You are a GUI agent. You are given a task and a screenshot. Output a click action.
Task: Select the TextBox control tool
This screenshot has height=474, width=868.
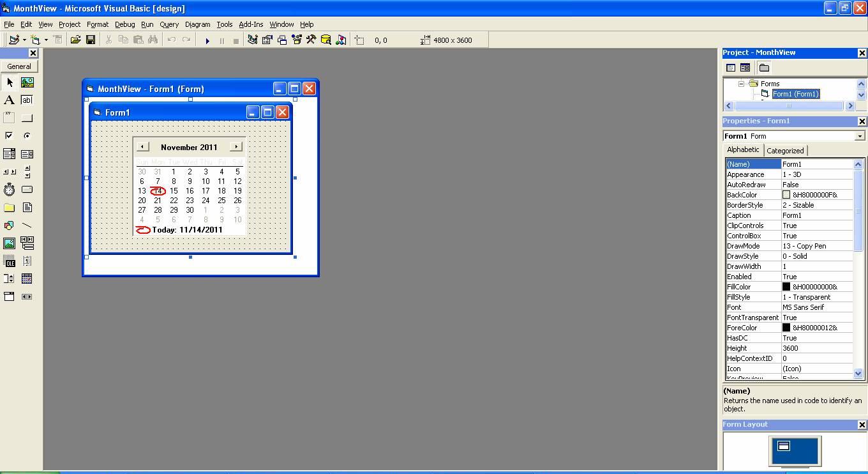[x=27, y=100]
